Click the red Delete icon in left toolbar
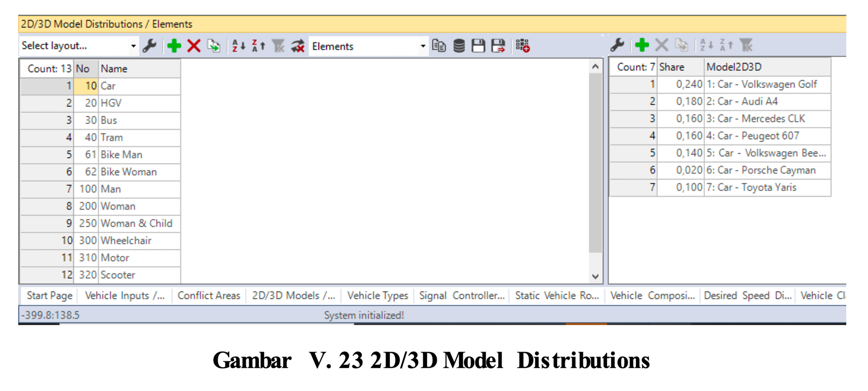The image size is (868, 391). click(194, 46)
